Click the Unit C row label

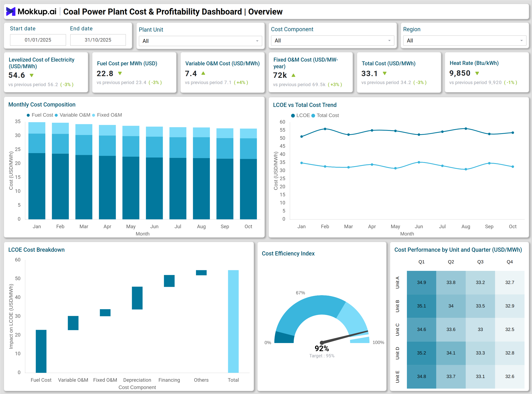(397, 330)
